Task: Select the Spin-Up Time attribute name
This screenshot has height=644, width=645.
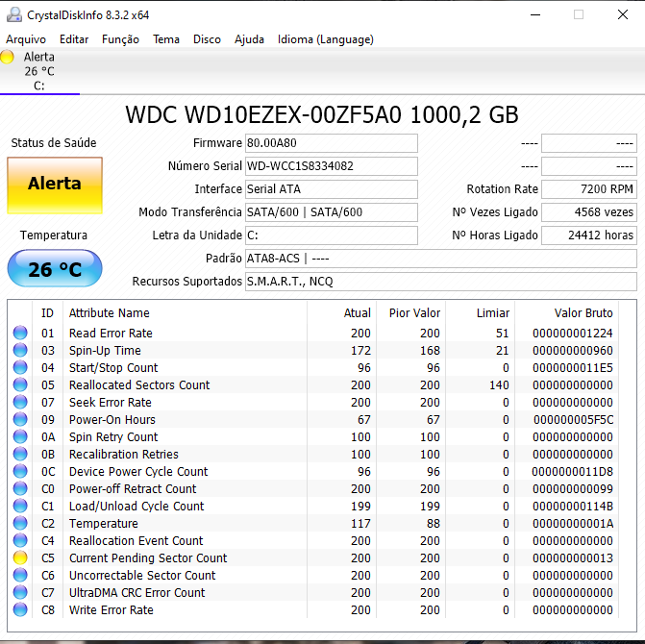Action: 105,351
